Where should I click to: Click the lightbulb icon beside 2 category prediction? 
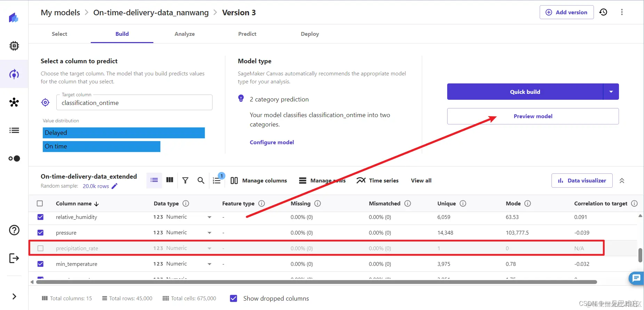pyautogui.click(x=241, y=98)
